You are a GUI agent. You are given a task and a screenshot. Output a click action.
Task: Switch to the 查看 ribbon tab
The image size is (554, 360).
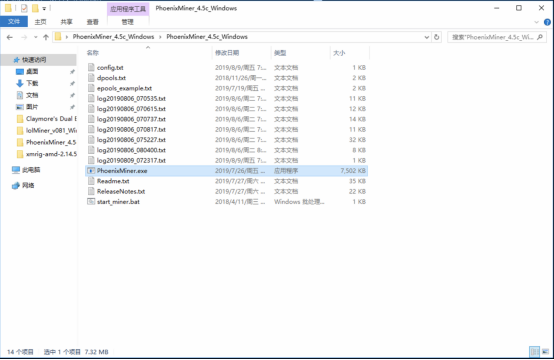point(93,22)
